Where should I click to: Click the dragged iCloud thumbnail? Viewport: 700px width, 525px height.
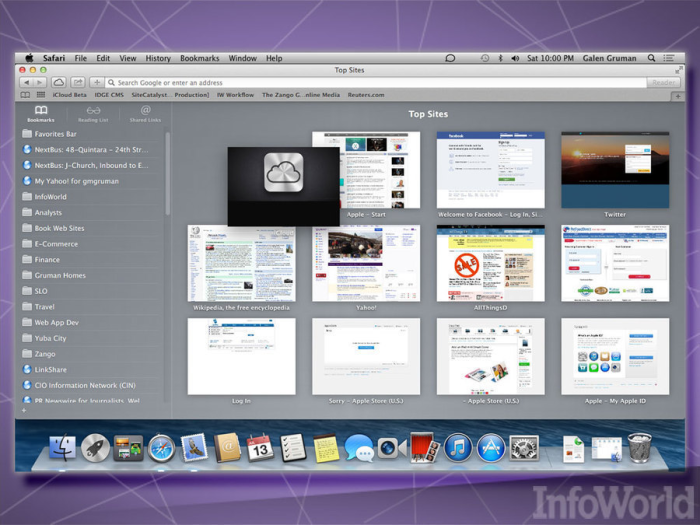tap(283, 186)
